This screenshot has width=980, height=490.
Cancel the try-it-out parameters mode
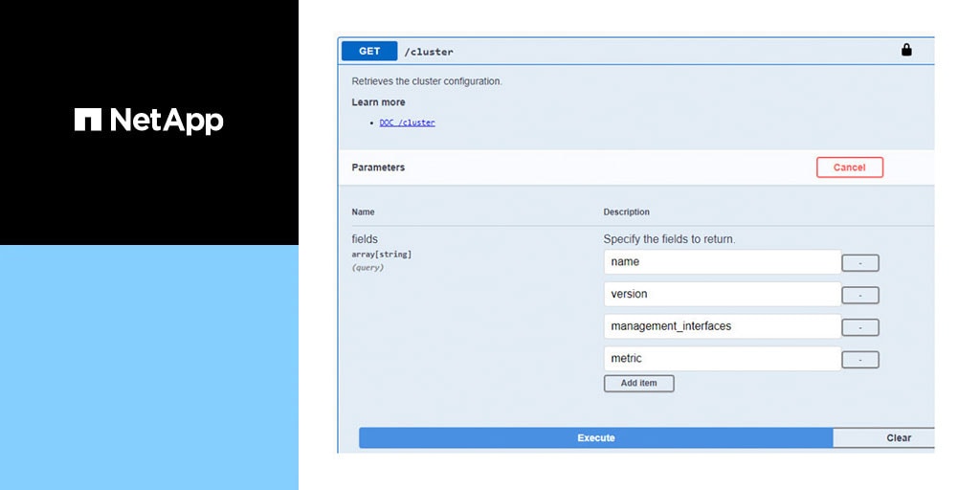[x=849, y=167]
